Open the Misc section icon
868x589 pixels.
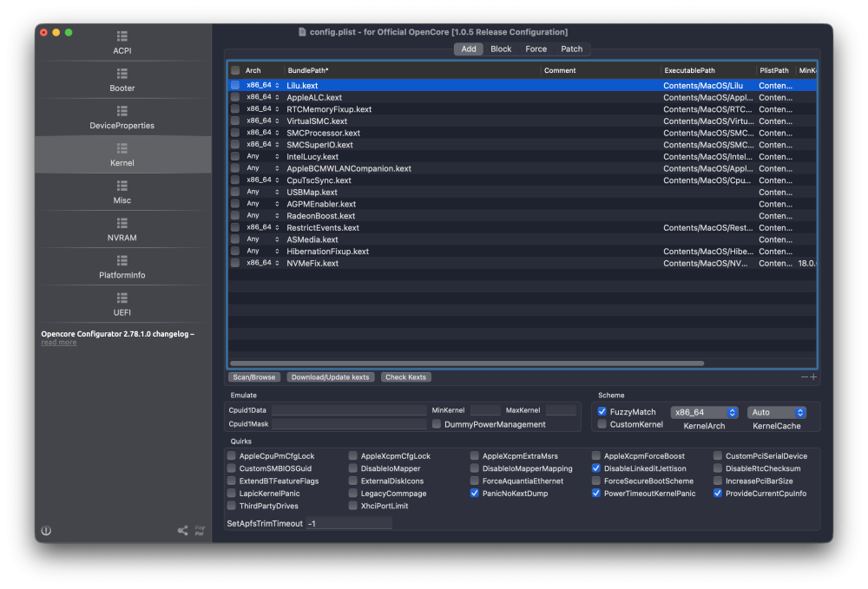click(122, 186)
